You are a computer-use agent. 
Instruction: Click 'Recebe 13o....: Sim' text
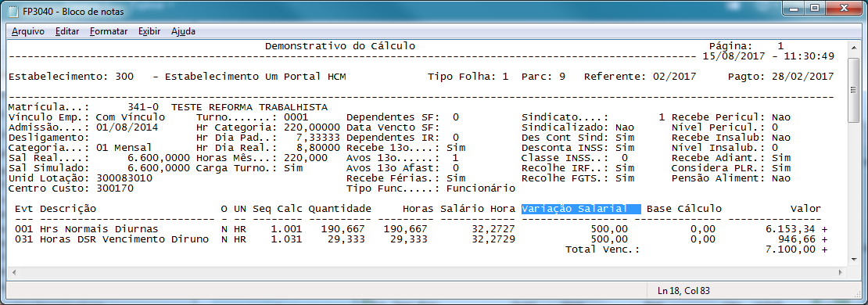pyautogui.click(x=406, y=148)
